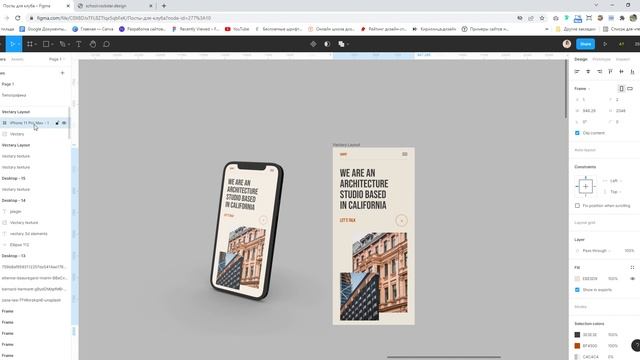
Task: Open fill style library icon
Action: pos(632,267)
